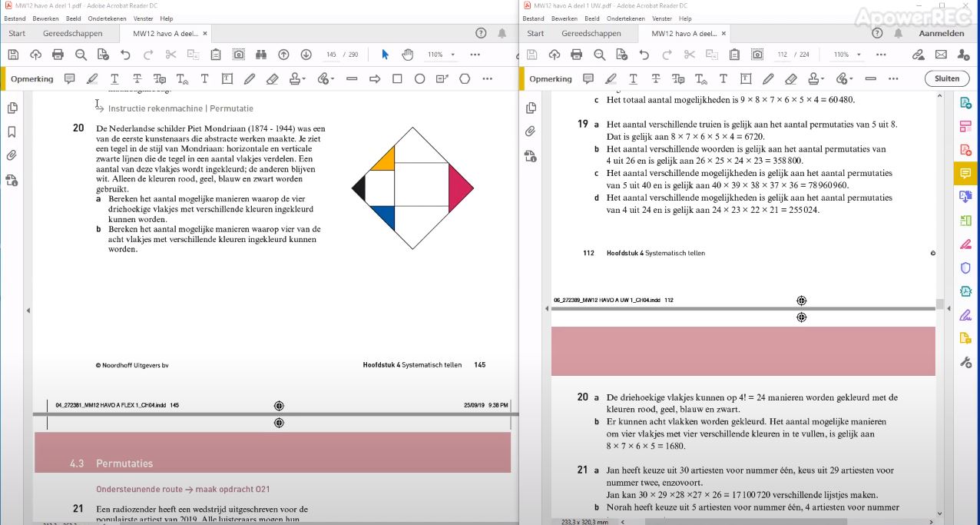The width and height of the screenshot is (980, 525).
Task: Pick the polygon shape tool in left window
Action: coord(465,78)
